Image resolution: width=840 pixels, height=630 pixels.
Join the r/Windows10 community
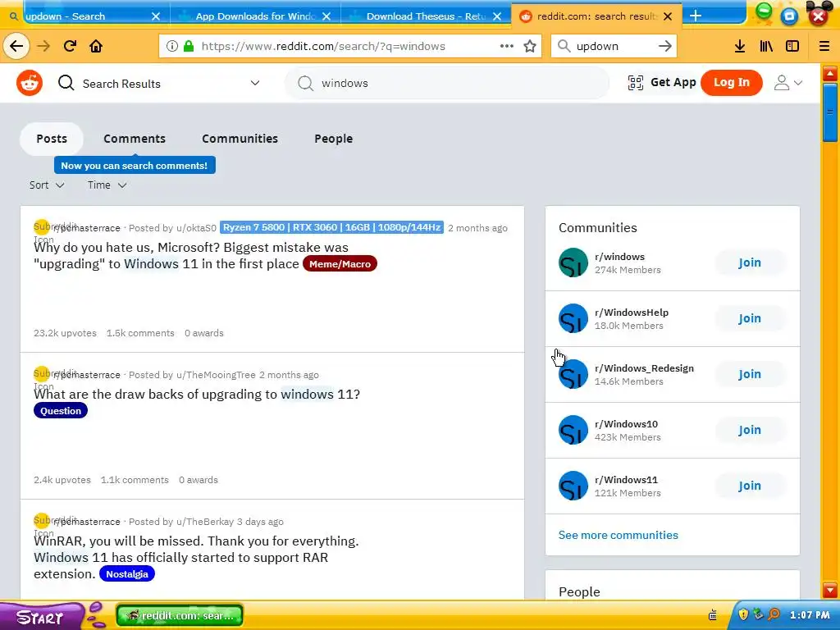tap(750, 430)
